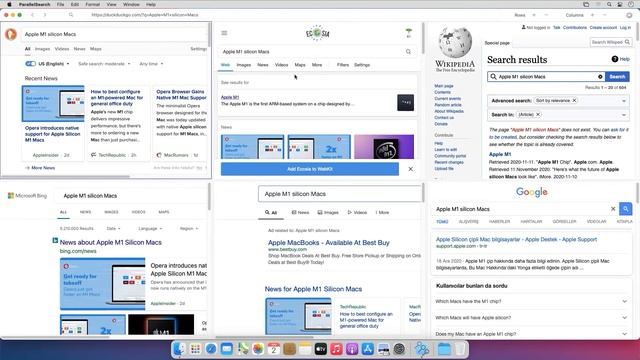Open DuckDuckGo Any time dropdown

[x=151, y=64]
